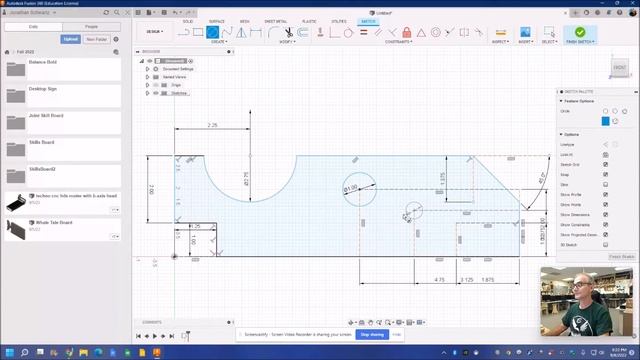Select the Mirror sketch tool
Image resolution: width=640 pixels, height=360 pixels.
[241, 32]
